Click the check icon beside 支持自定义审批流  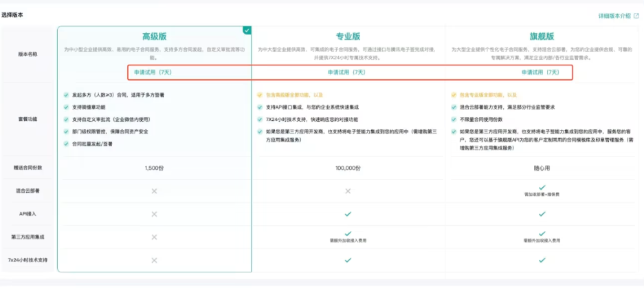66,119
